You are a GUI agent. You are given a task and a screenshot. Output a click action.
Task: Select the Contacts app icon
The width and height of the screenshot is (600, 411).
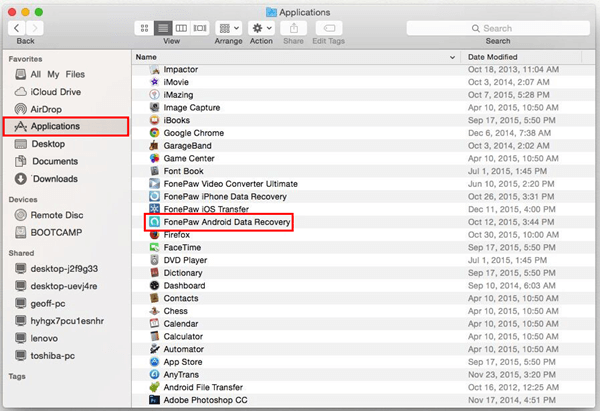(x=154, y=298)
